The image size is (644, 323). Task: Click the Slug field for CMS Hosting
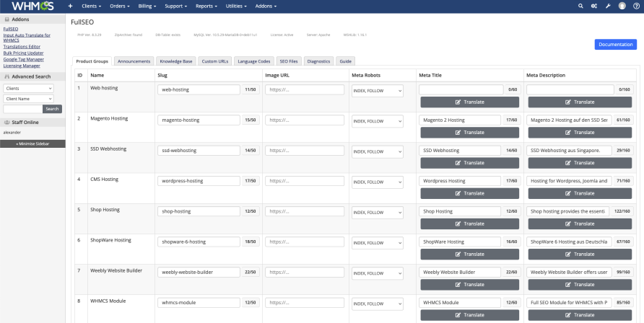[x=199, y=181]
